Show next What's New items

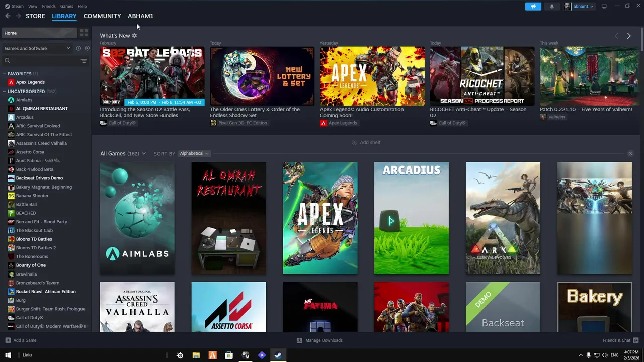(x=629, y=36)
